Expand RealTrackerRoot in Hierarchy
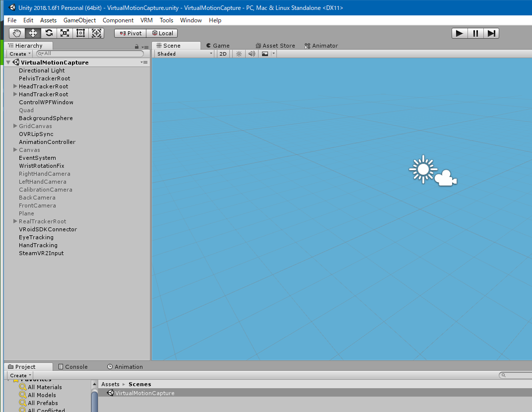The height and width of the screenshot is (412, 532). pos(15,221)
